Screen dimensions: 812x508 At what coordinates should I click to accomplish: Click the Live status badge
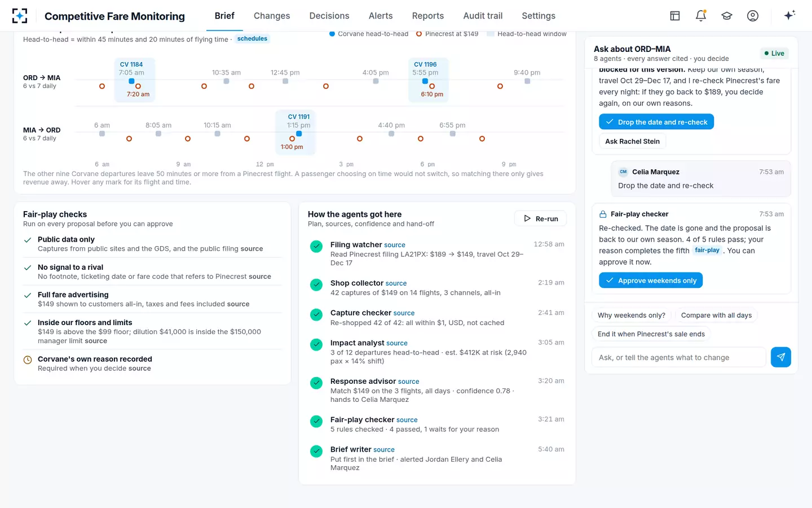click(x=774, y=54)
